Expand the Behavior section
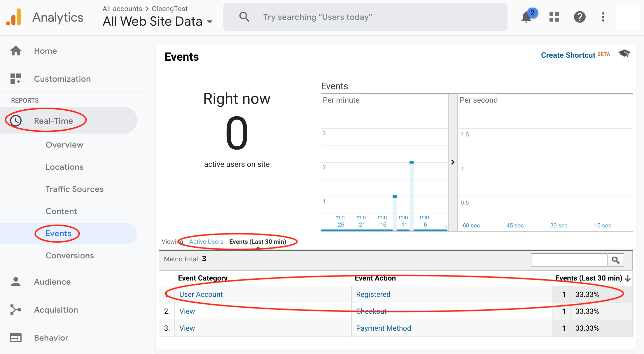The height and width of the screenshot is (354, 644). tap(51, 338)
